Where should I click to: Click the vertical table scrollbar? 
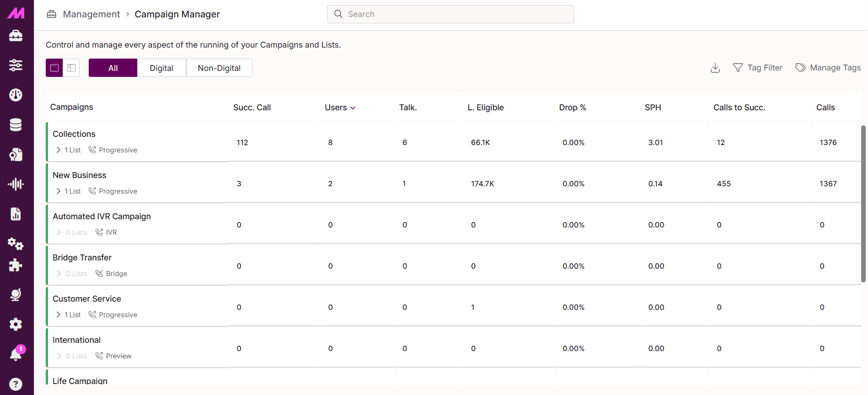(x=863, y=204)
